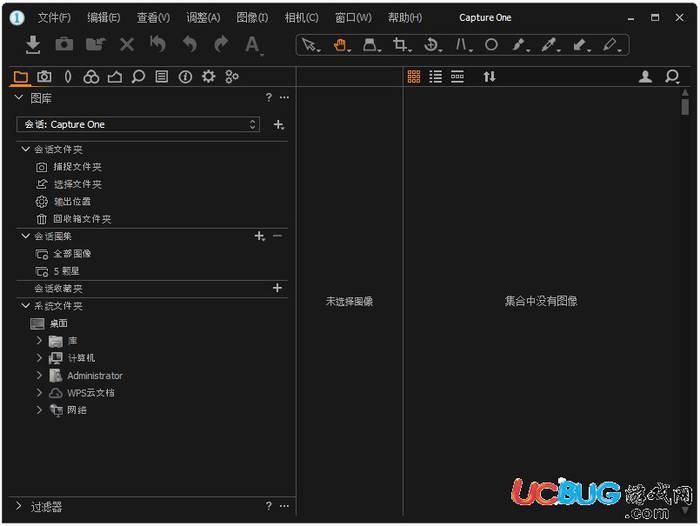Image resolution: width=700 pixels, height=526 pixels.
Task: Open the 编辑(E) menu
Action: (x=104, y=18)
